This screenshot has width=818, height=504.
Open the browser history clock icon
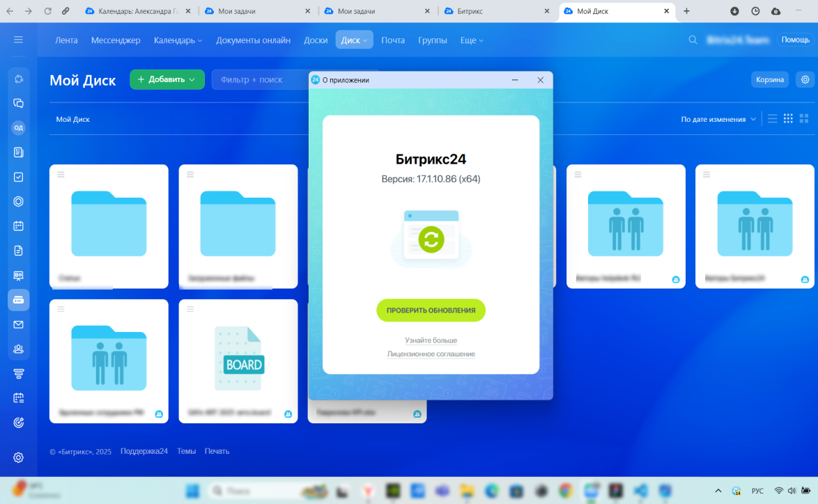(x=755, y=11)
